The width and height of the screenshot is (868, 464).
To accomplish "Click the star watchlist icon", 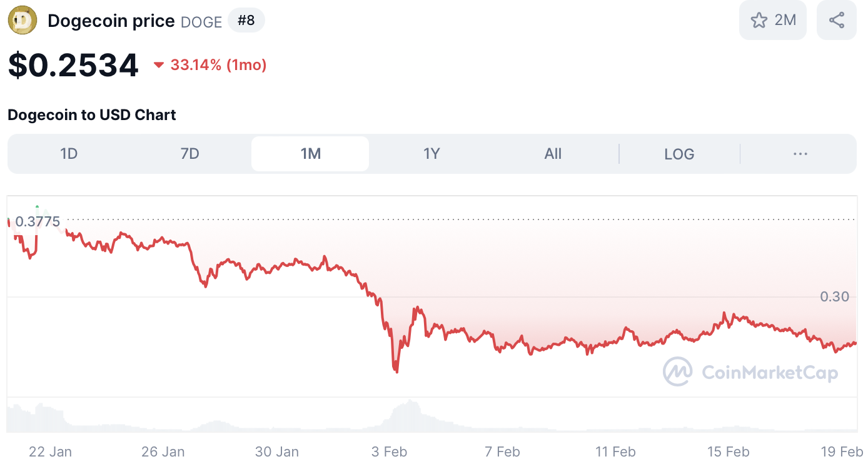I will pyautogui.click(x=759, y=19).
